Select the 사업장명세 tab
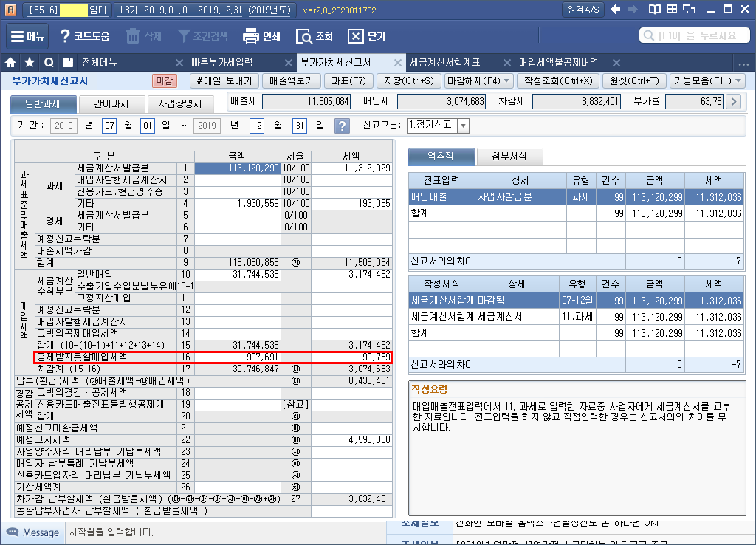This screenshot has height=545, width=756. tap(180, 103)
